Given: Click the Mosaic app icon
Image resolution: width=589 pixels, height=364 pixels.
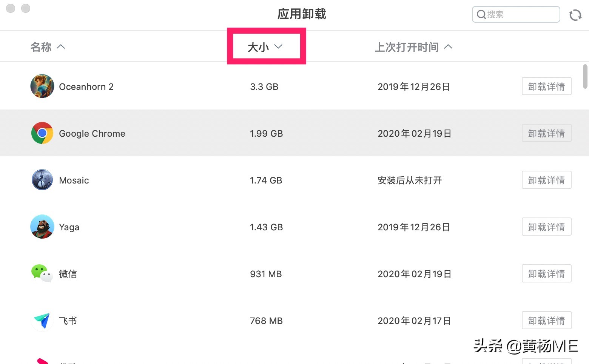Looking at the screenshot, I should tap(42, 180).
